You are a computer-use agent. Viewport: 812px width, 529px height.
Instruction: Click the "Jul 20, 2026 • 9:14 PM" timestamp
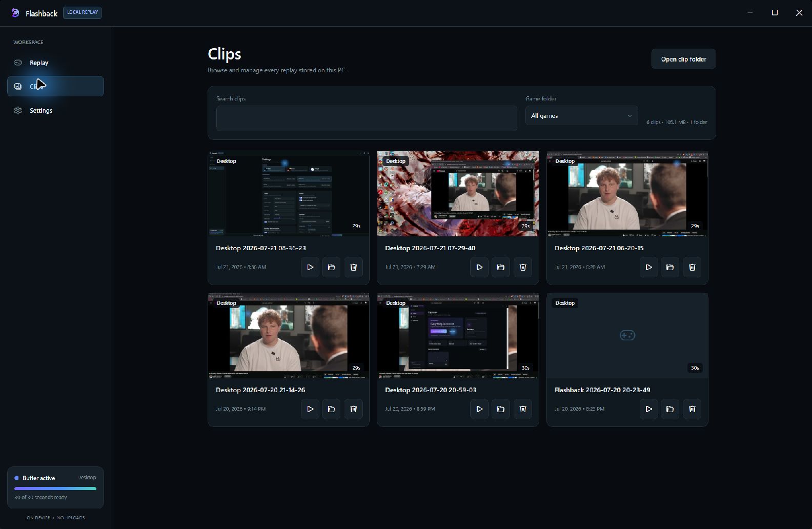point(241,409)
